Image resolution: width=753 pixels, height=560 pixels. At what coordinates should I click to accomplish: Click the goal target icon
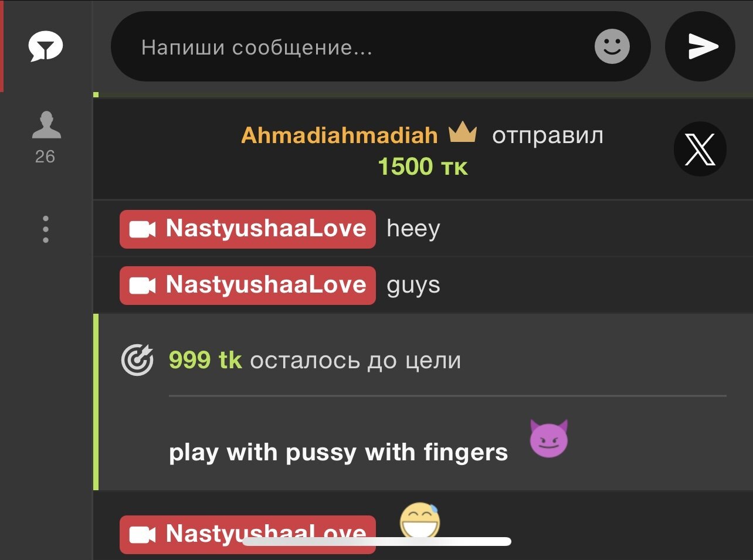137,359
